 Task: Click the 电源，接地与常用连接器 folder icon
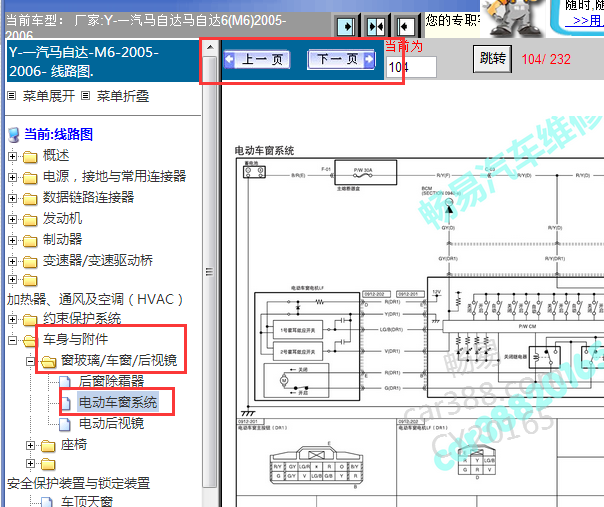[30, 178]
